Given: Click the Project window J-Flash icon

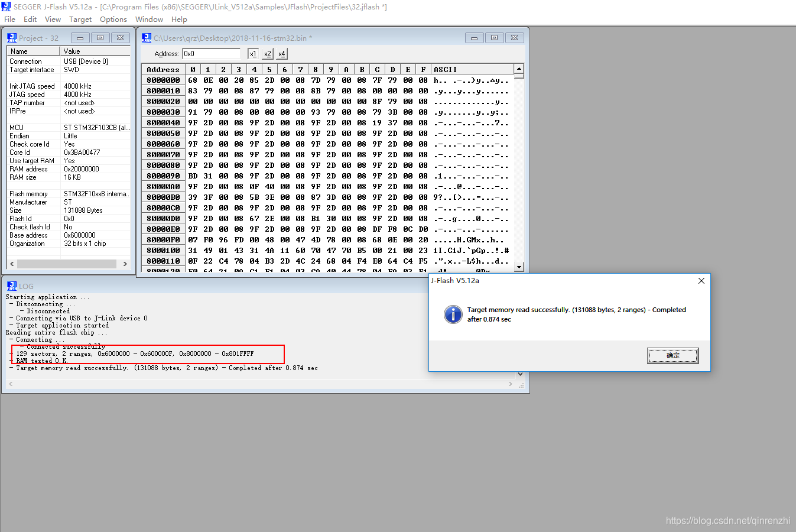Looking at the screenshot, I should pyautogui.click(x=12, y=38).
